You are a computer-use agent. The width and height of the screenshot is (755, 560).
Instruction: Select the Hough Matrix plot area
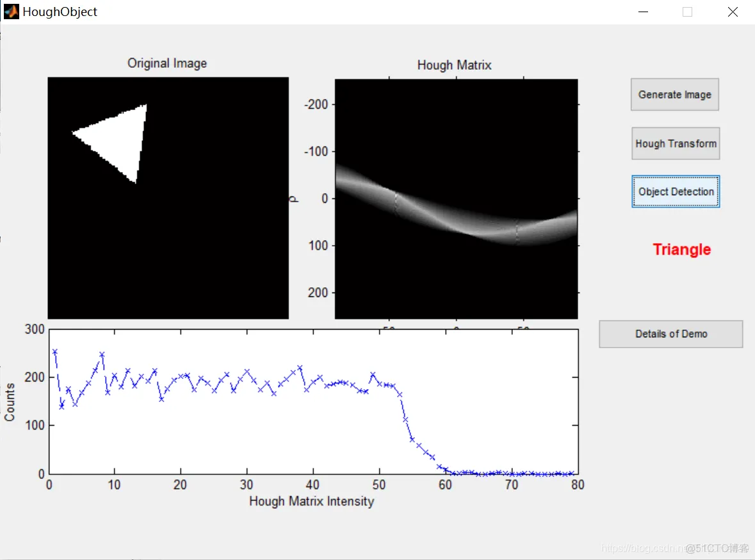click(455, 198)
